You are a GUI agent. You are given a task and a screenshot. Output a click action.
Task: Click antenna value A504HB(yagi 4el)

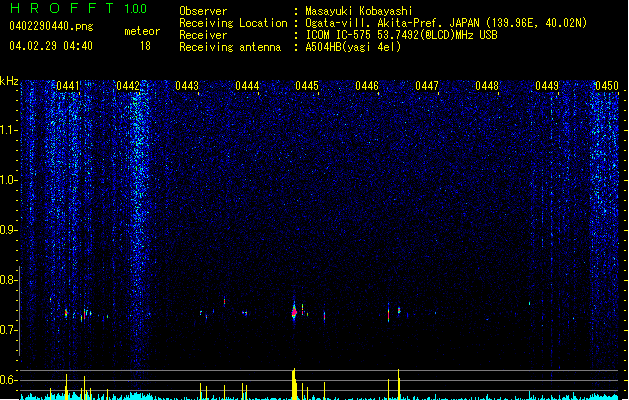353,47
